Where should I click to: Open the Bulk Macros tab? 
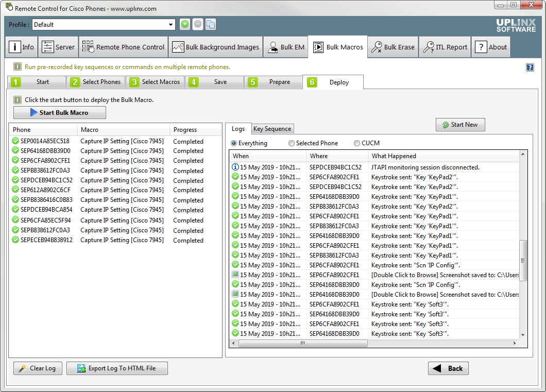click(338, 47)
